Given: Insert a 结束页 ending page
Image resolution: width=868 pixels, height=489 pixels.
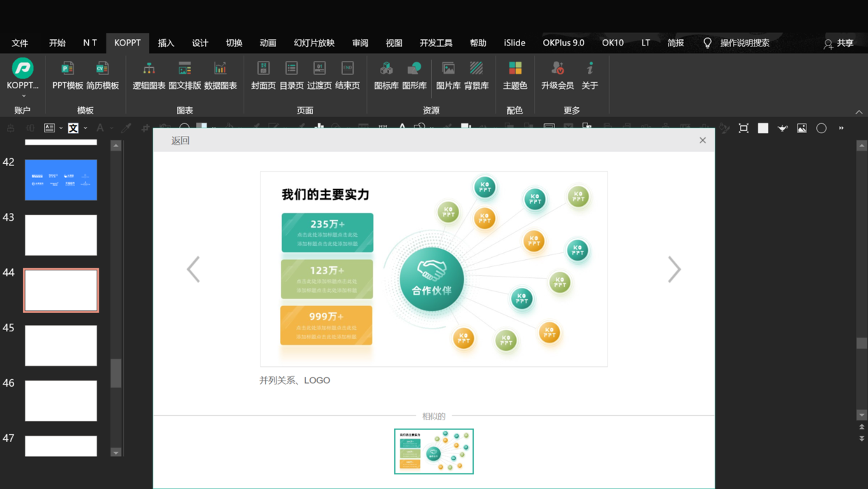Looking at the screenshot, I should pos(347,75).
